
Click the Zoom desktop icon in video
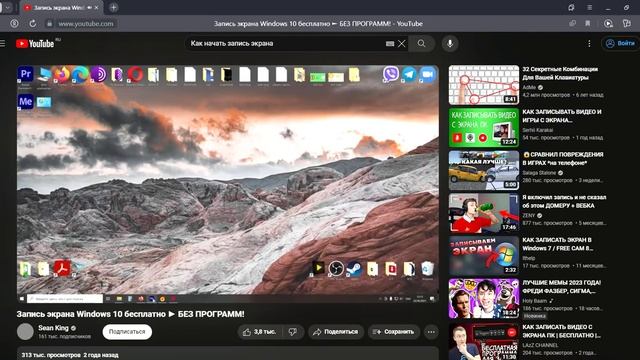click(x=427, y=75)
